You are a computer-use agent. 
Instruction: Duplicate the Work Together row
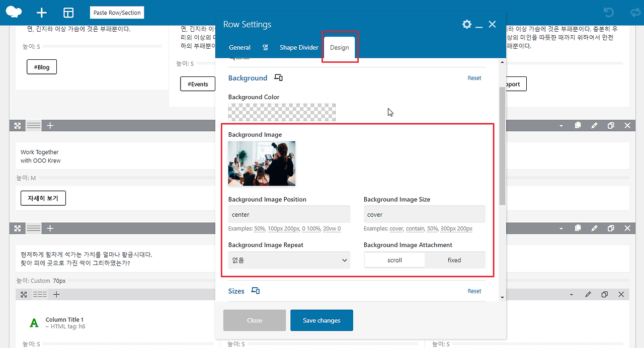pyautogui.click(x=611, y=126)
